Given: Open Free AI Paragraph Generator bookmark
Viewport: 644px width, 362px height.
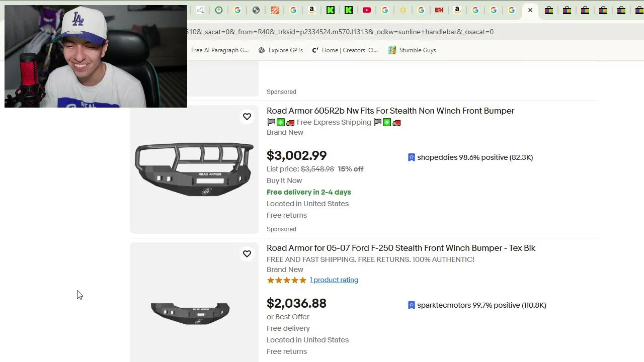Looking at the screenshot, I should (219, 50).
